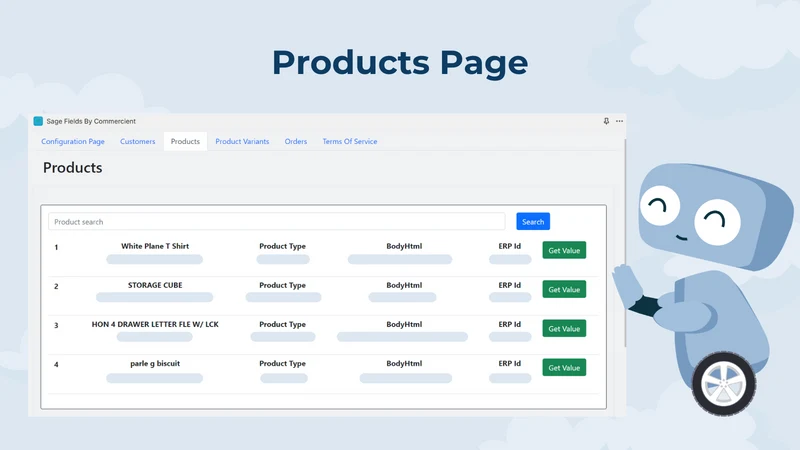Click the Sage Fields By Commercient title
Viewport: 800px width, 450px height.
click(91, 121)
